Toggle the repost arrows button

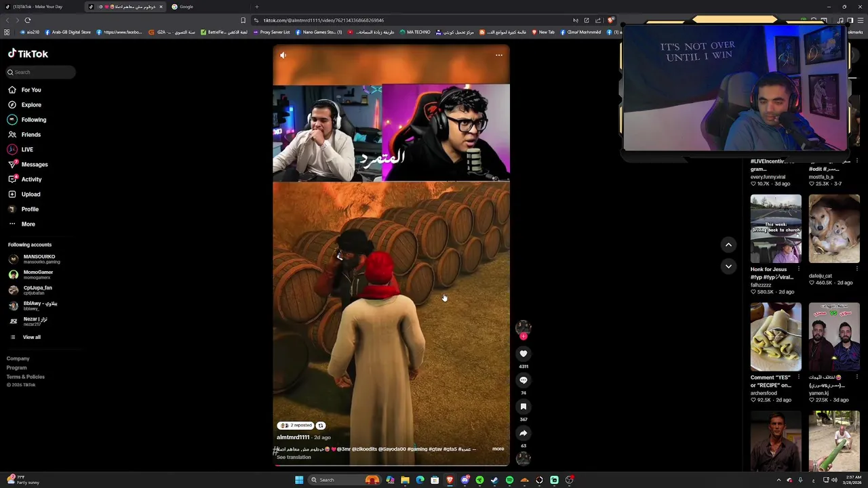coord(321,426)
